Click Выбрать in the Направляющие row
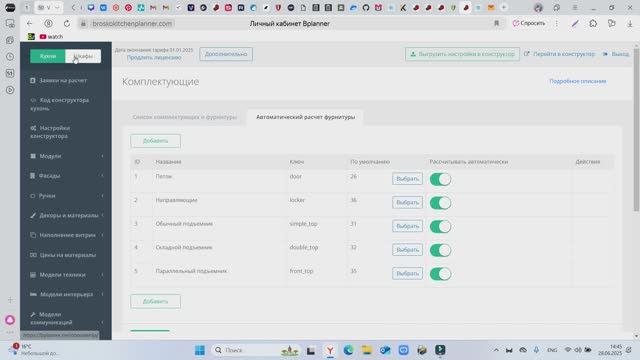 pos(407,202)
